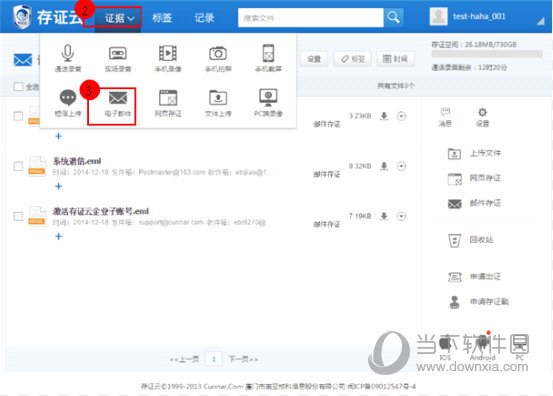Click the calendar time filter button
553x396 pixels.
(395, 59)
